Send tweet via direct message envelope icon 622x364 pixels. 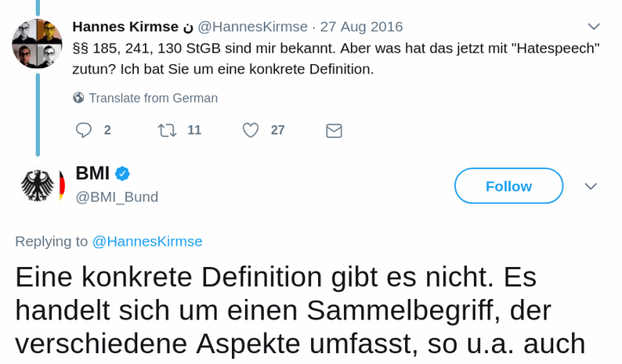[334, 131]
